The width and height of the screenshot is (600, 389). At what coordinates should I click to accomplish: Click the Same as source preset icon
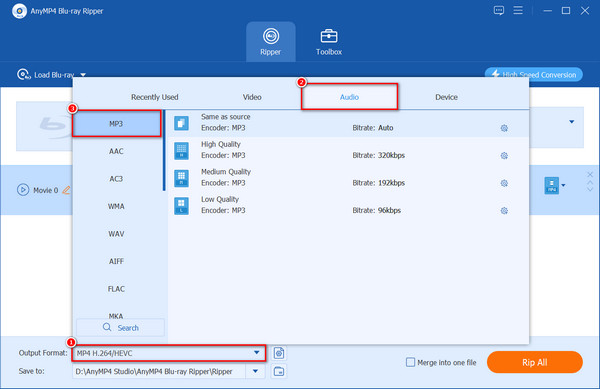point(181,123)
